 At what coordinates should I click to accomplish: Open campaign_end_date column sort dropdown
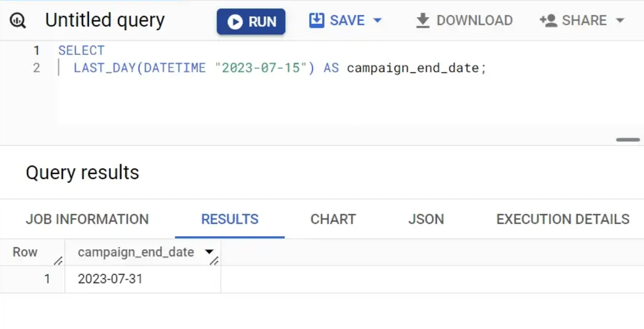click(209, 252)
